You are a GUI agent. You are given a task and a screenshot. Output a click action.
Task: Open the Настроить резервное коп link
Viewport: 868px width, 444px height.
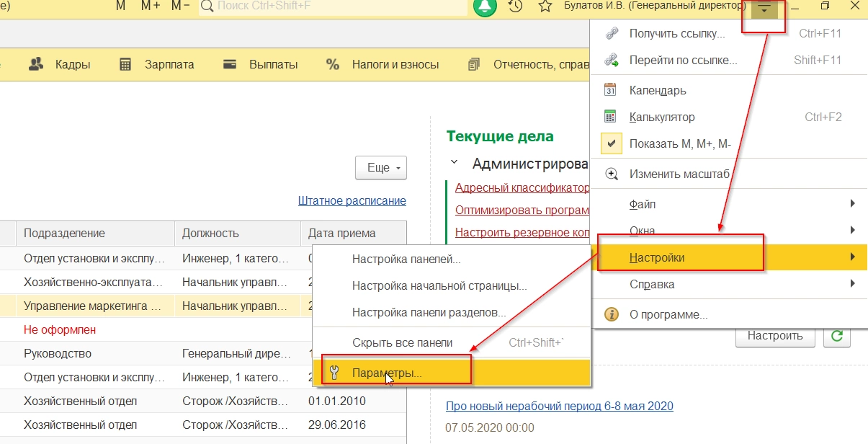[x=522, y=232]
